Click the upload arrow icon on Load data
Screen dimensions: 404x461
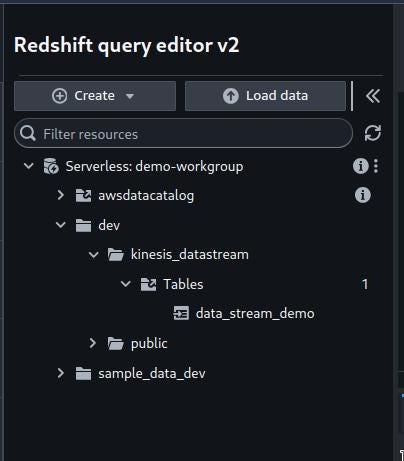(231, 96)
